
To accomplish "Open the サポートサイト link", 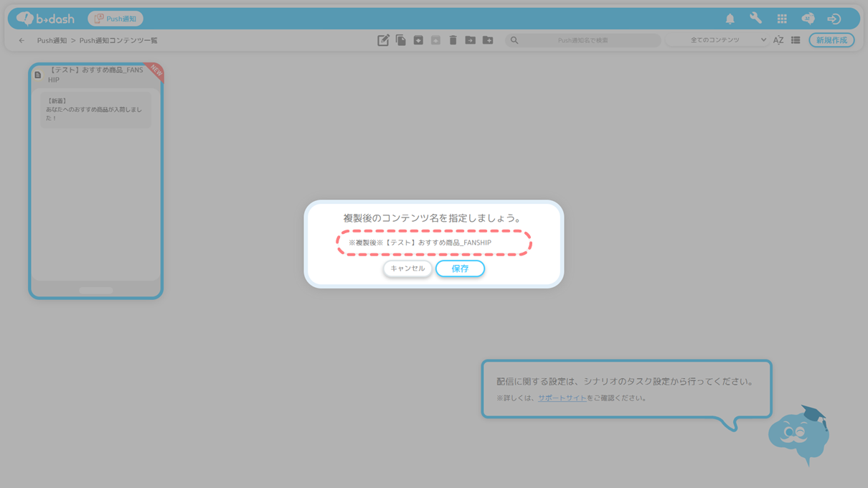I will coord(562,398).
